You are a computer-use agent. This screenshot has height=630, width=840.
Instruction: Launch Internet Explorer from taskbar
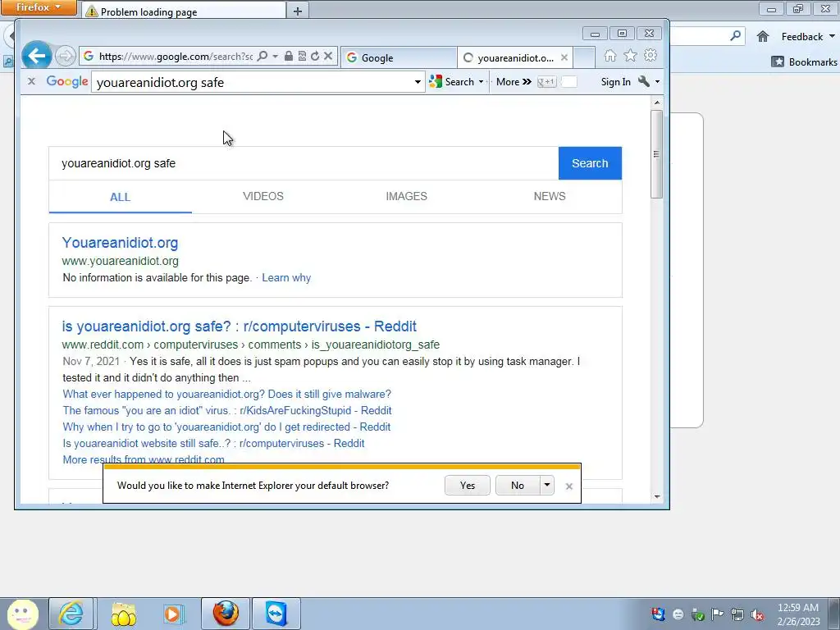tap(71, 614)
